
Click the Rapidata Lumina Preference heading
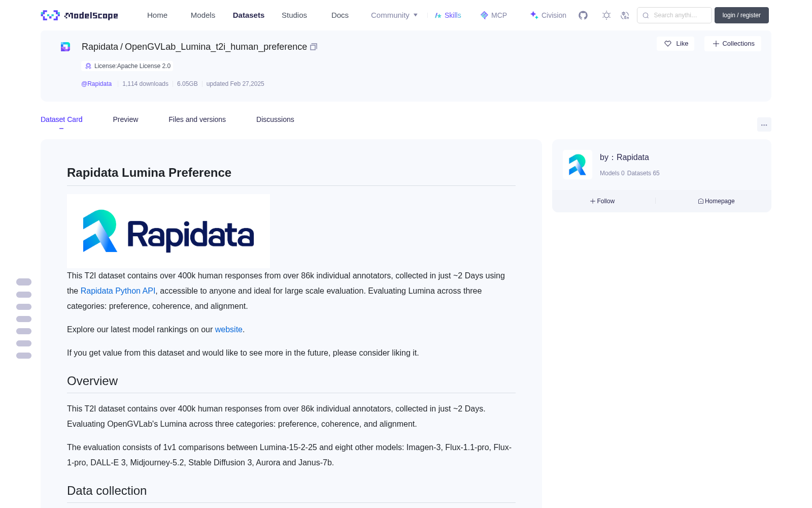pyautogui.click(x=149, y=173)
